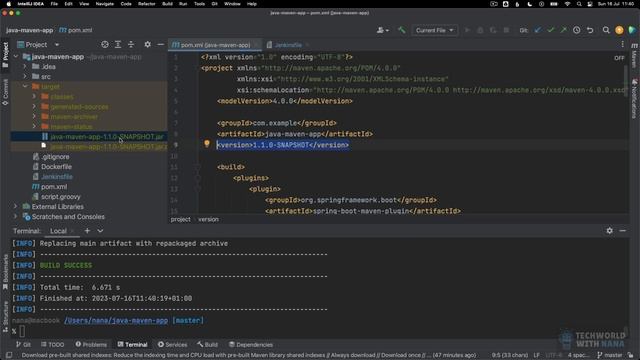Click the code-with-me user icon dropdown

(382, 30)
